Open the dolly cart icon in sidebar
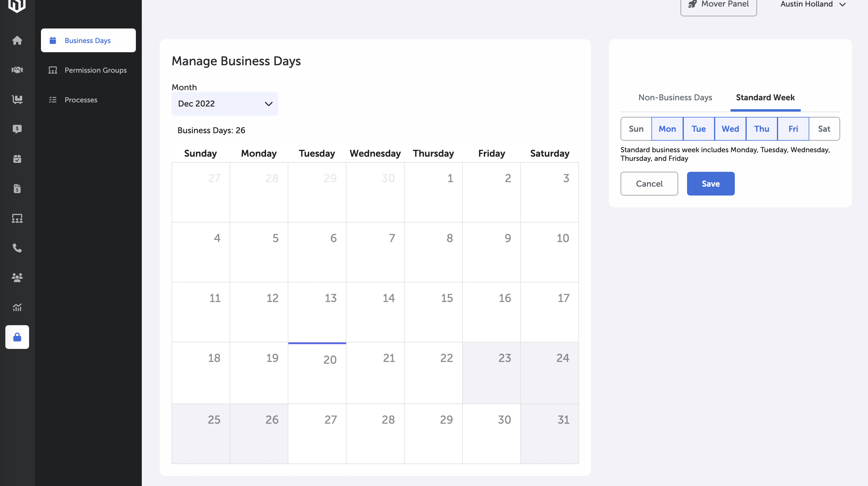 17,99
